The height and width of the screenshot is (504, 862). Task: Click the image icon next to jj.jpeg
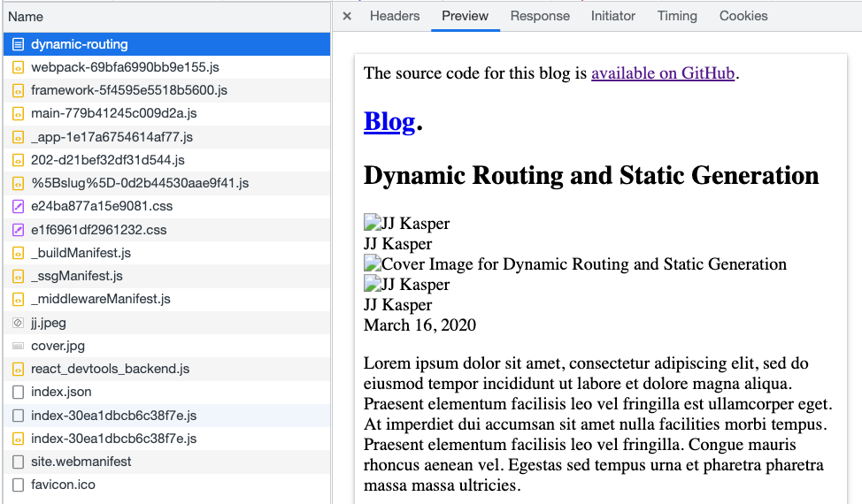point(18,323)
